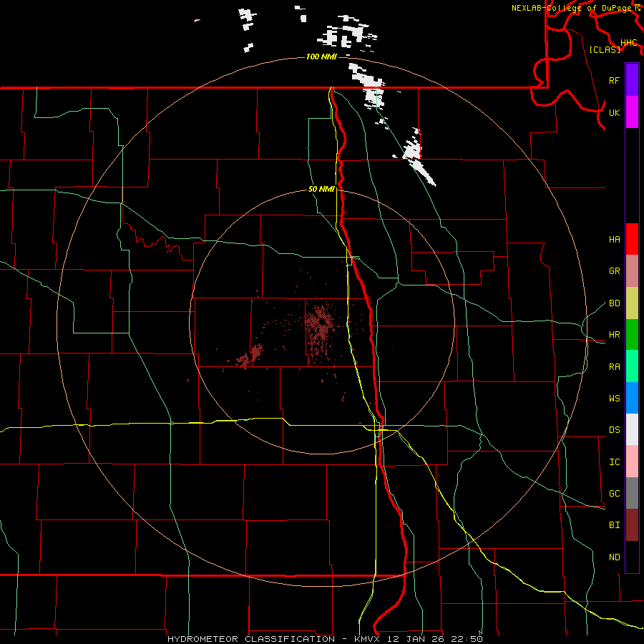This screenshot has width=644, height=644.
Task: Click the RF purple legend color swatch
Action: click(632, 79)
